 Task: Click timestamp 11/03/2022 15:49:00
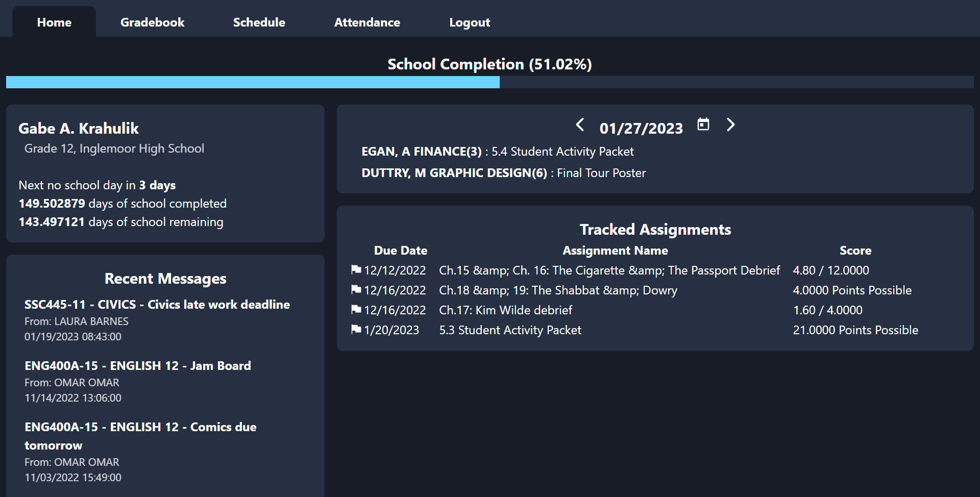click(x=73, y=478)
